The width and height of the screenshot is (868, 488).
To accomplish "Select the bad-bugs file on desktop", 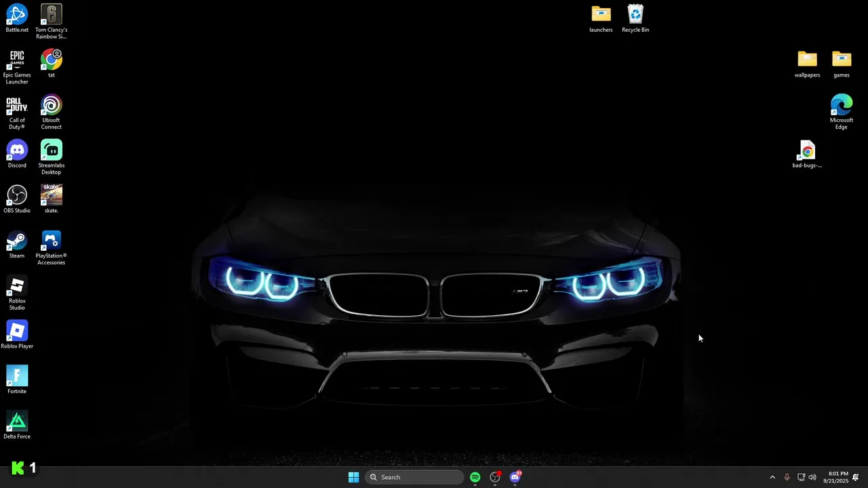I will 807,154.
